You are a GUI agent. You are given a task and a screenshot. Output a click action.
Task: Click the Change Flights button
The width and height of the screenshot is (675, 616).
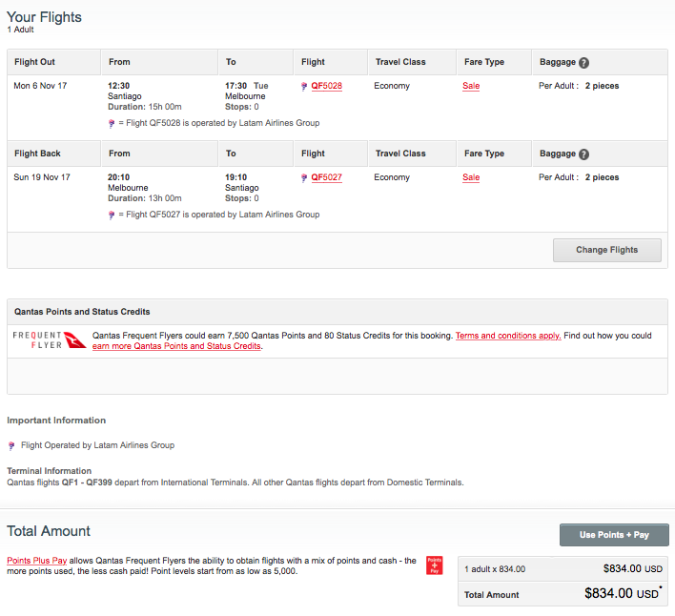607,250
